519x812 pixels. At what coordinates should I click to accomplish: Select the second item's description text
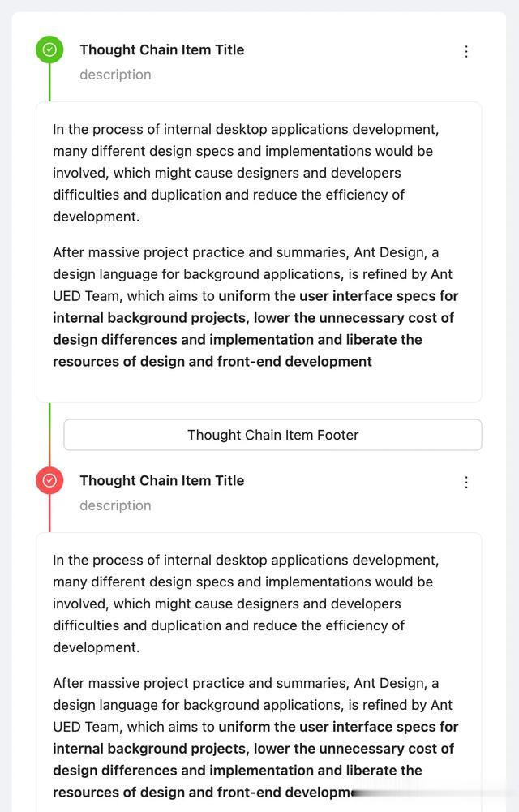pos(115,506)
